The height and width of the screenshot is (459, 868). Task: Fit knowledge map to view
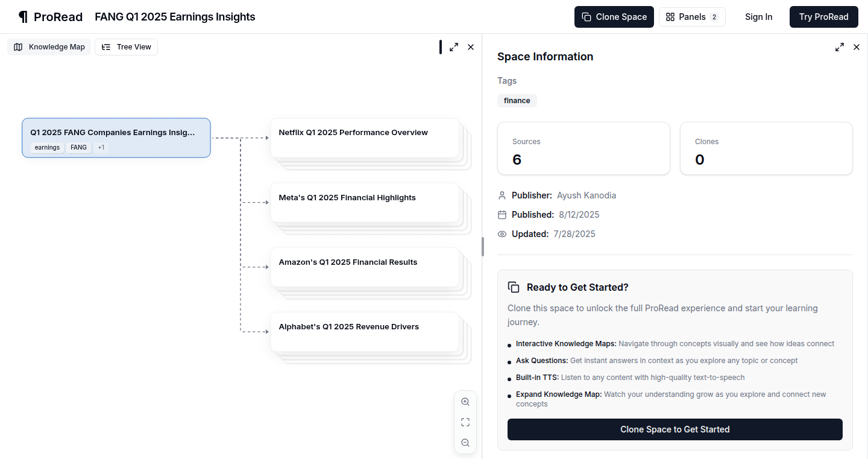click(x=465, y=422)
